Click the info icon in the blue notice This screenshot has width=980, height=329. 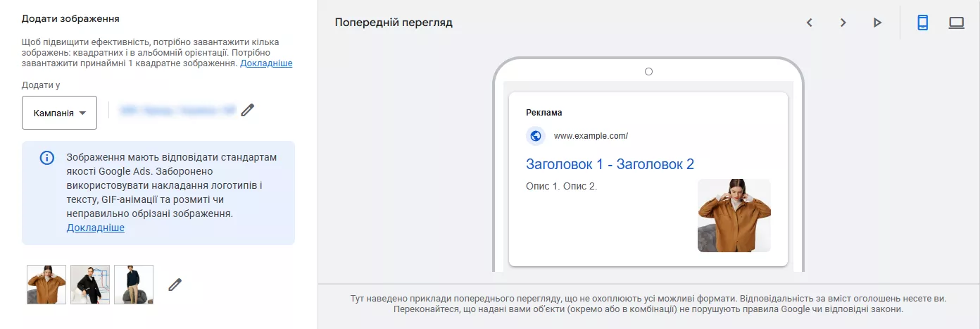click(x=46, y=158)
